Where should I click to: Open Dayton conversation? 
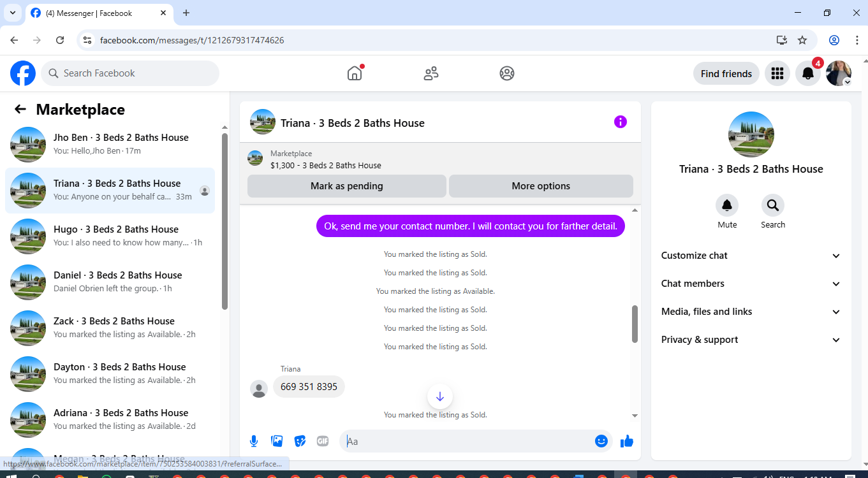110,374
